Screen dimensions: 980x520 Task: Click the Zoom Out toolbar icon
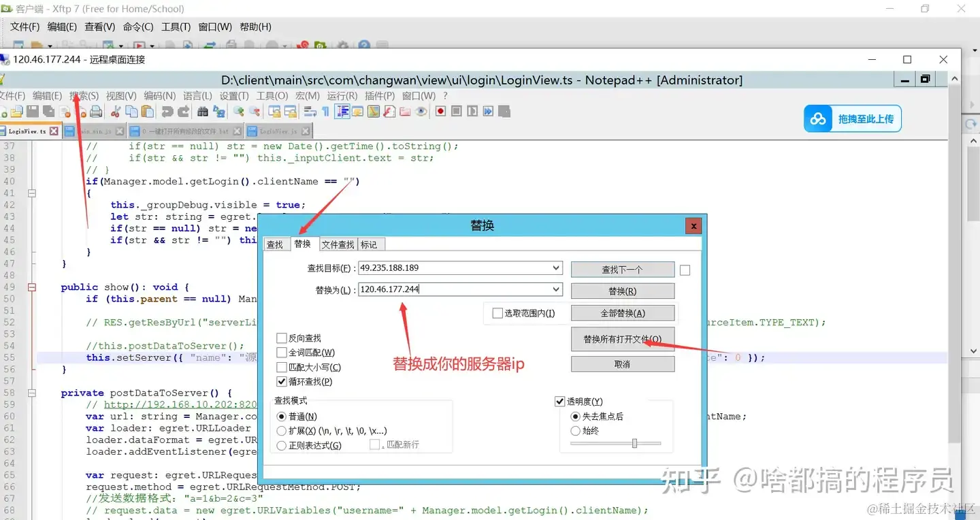tap(255, 112)
